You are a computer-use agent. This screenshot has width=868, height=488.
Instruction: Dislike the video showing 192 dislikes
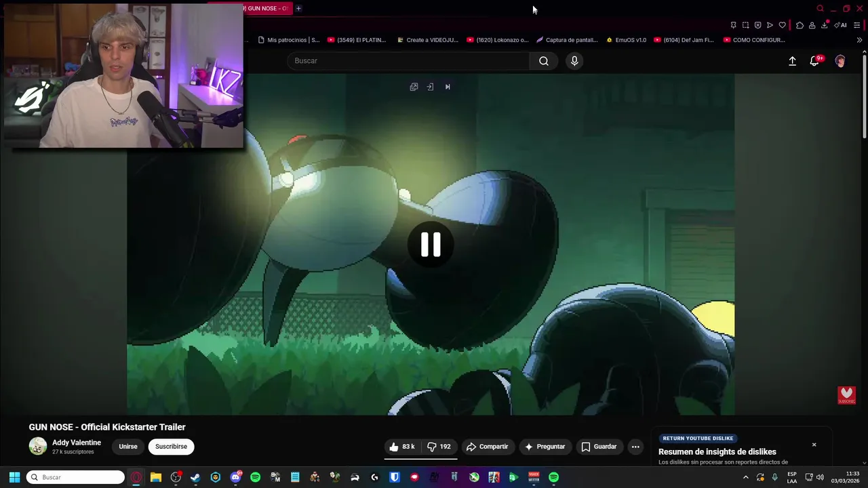[x=439, y=447]
